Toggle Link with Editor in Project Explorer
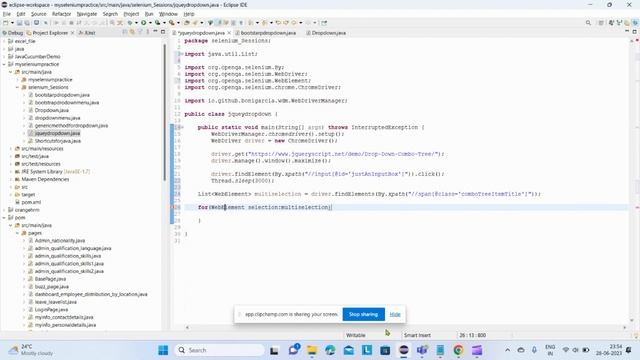 [x=132, y=32]
